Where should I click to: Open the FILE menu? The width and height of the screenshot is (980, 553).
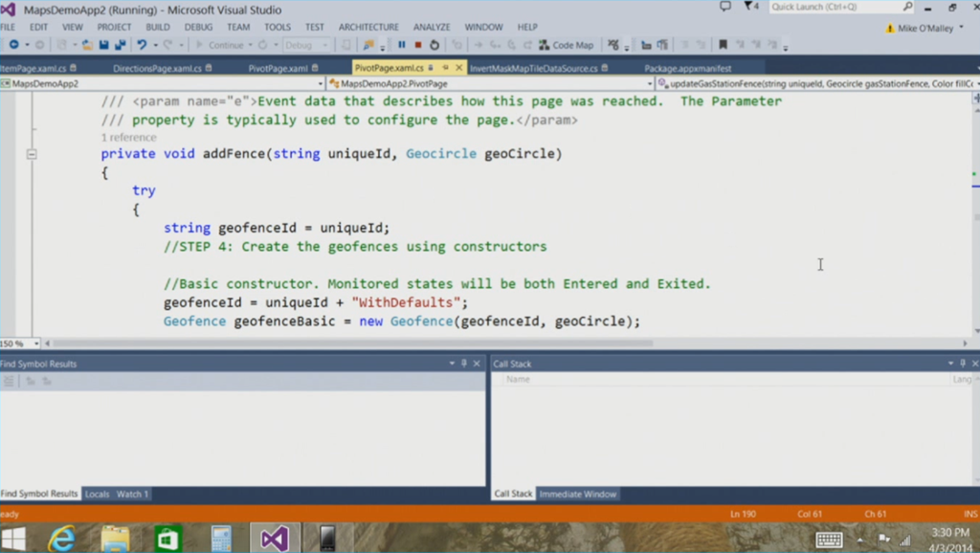8,27
